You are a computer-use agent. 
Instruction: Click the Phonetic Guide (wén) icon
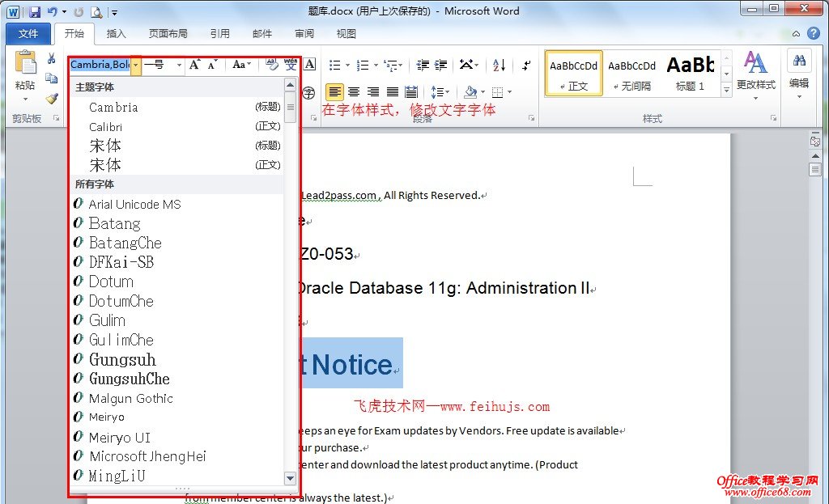tap(291, 65)
